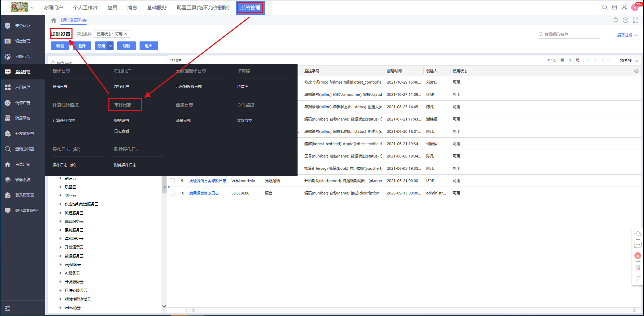Screen dimensions: 644x316
Task: Open the 20条/页 page size dropdown
Action: [628, 61]
